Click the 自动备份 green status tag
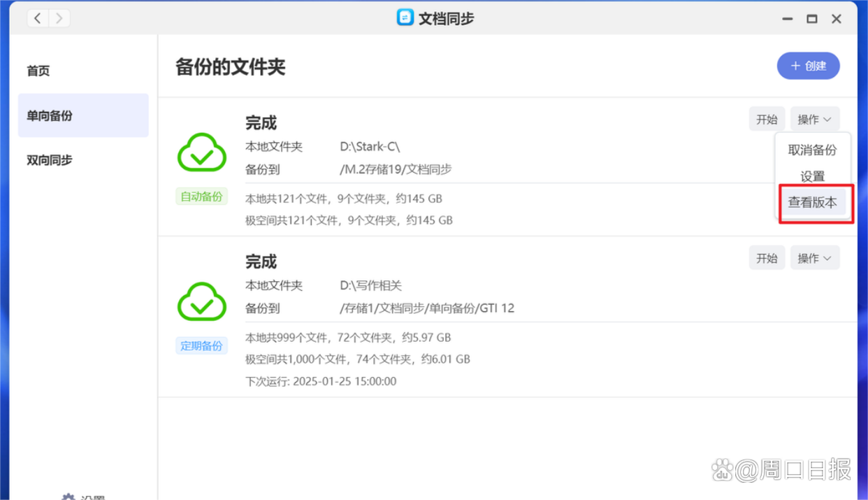868x500 pixels. pos(201,197)
